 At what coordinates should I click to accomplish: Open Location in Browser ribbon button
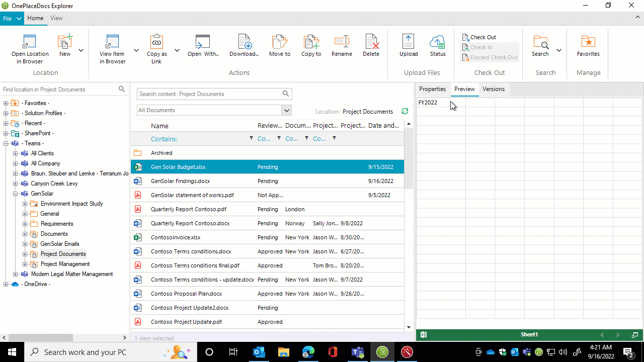[30, 49]
